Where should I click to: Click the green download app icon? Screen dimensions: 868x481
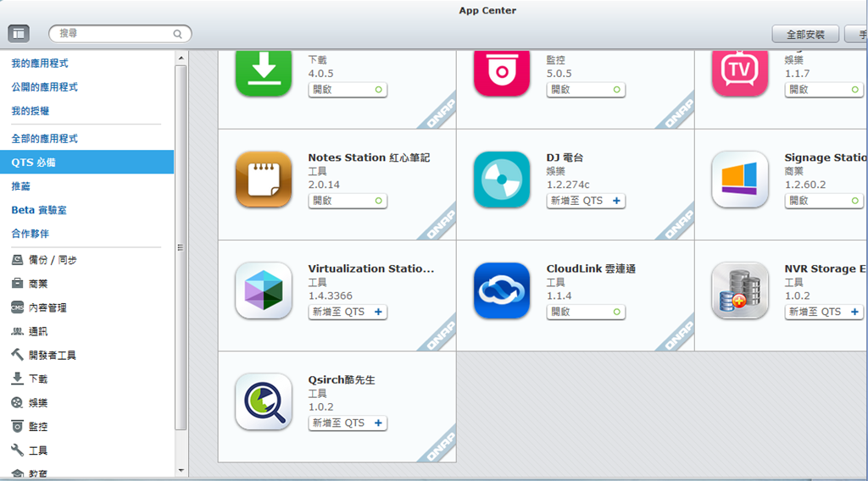tap(264, 73)
